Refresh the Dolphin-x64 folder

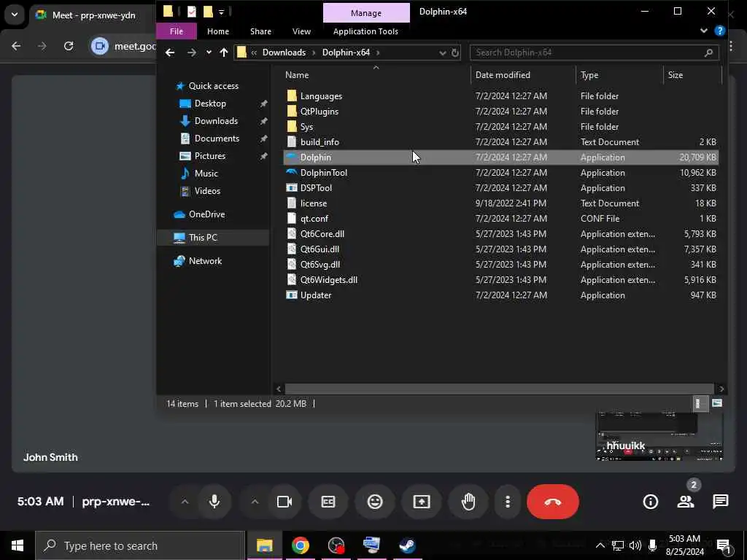pos(455,52)
